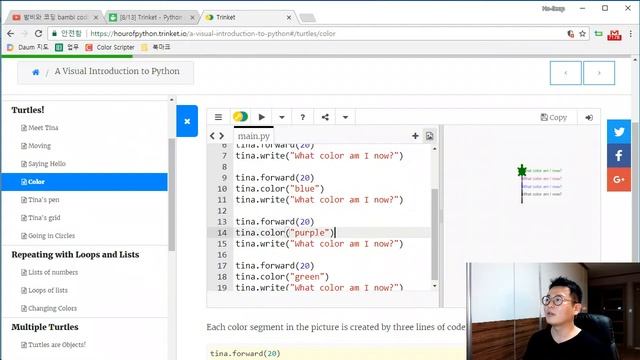Click code line 13 tina.forward(20)

pos(275,222)
